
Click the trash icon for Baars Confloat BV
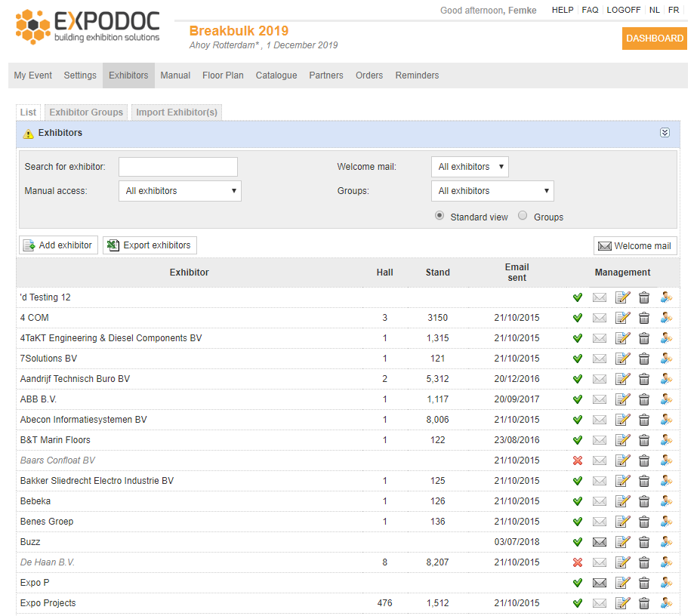(643, 460)
